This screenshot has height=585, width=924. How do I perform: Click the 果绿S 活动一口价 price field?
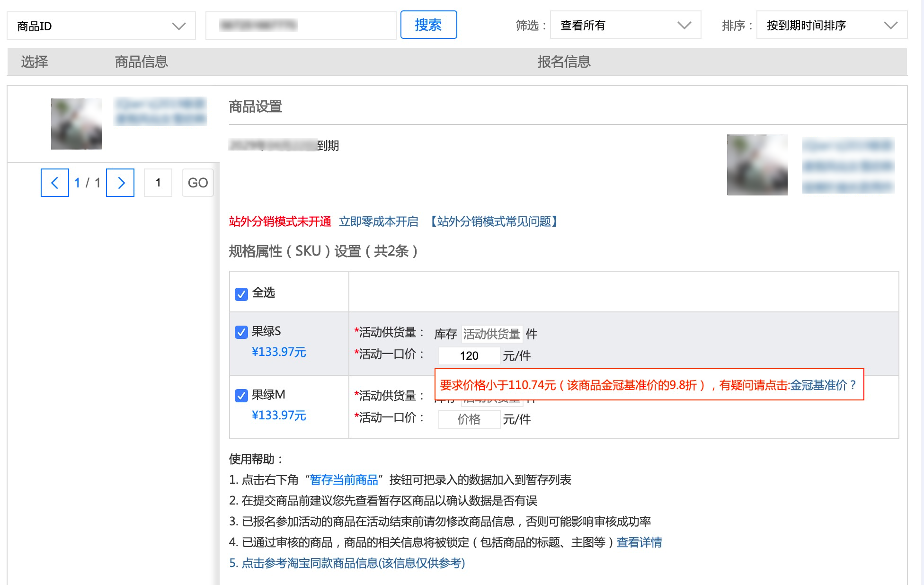pos(469,356)
